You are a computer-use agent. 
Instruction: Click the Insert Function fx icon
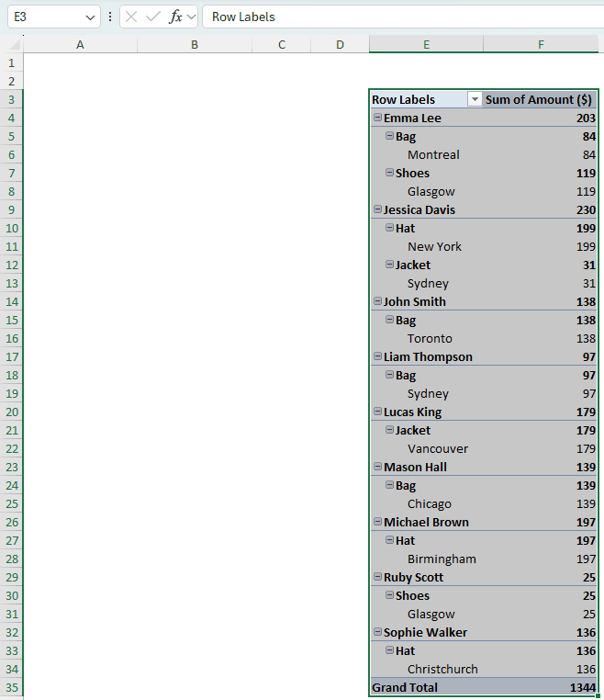(x=175, y=17)
